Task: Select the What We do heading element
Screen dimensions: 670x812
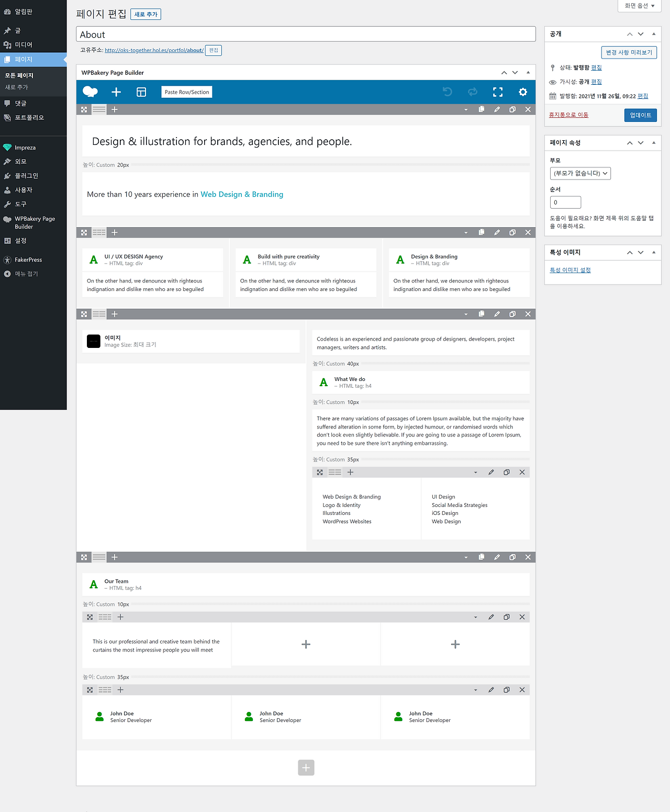Action: click(x=421, y=382)
